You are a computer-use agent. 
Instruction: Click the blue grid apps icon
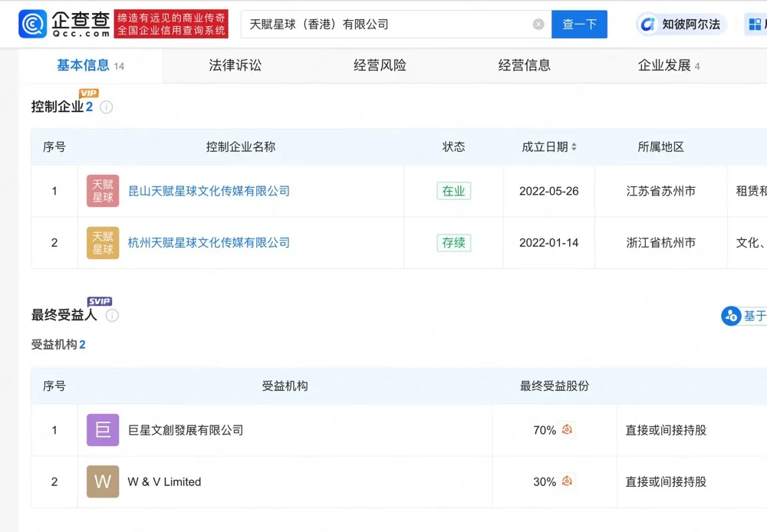(755, 24)
